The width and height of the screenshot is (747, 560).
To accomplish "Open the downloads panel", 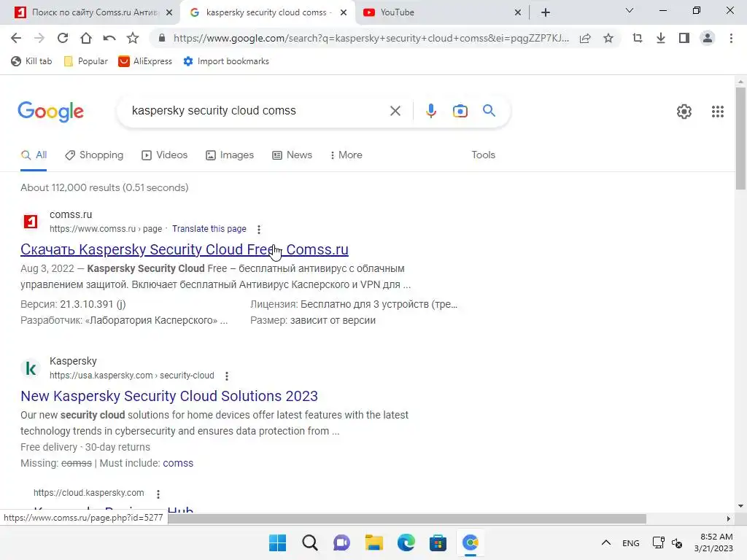I will point(661,38).
